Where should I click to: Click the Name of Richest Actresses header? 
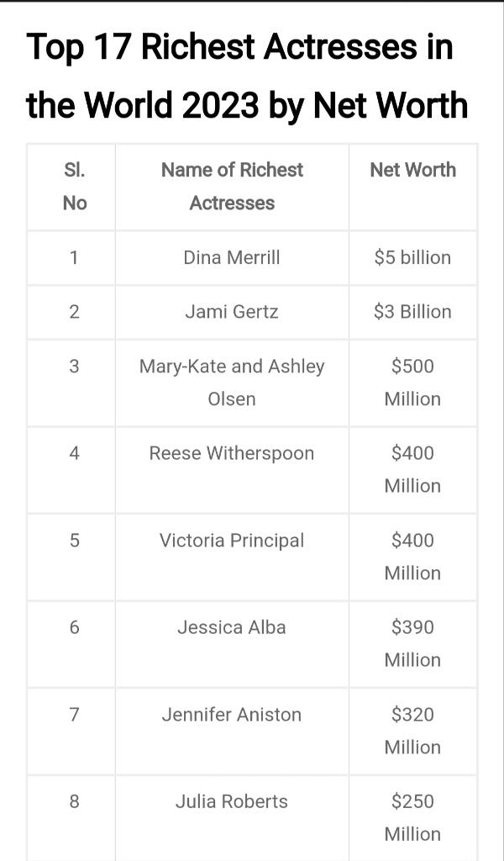232,187
